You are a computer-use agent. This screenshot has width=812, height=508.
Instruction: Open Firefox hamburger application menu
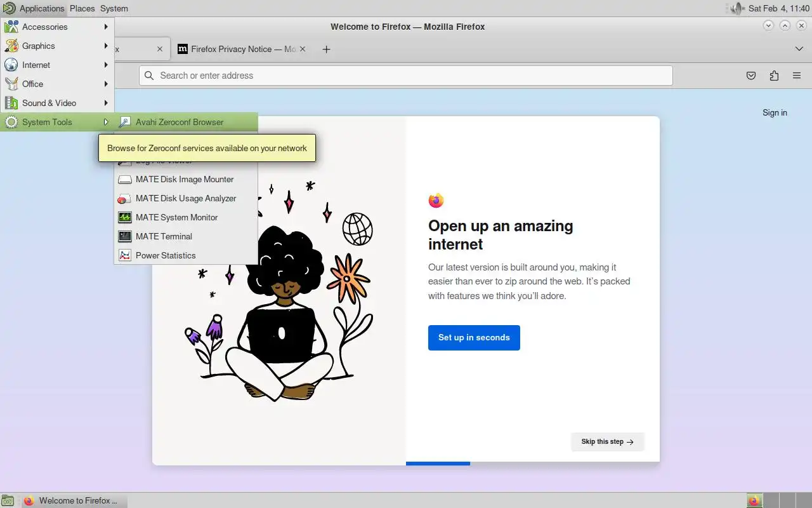pos(797,76)
